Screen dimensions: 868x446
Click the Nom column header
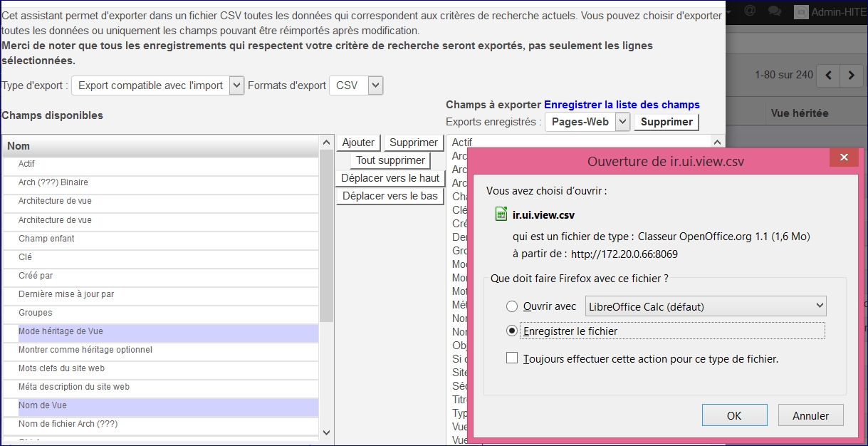(x=161, y=146)
